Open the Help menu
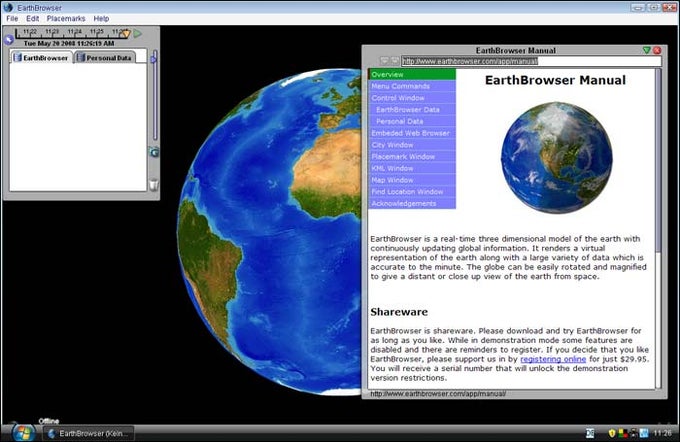 (x=101, y=19)
